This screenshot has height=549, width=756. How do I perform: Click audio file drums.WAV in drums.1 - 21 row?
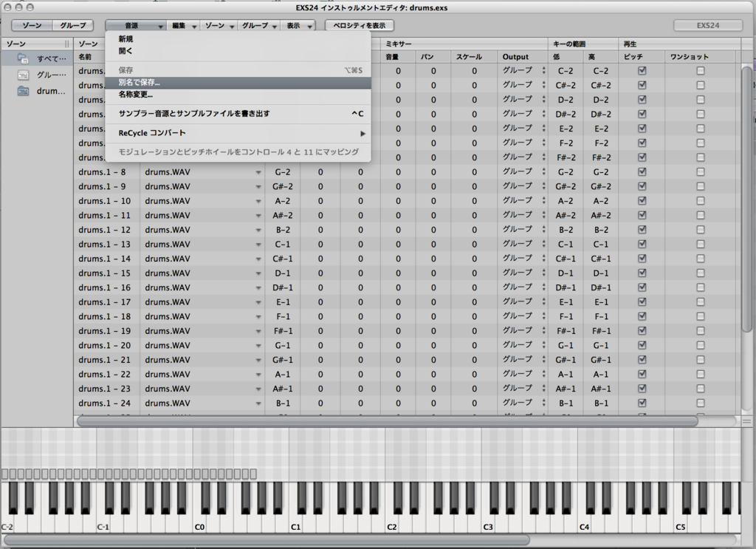(168, 360)
